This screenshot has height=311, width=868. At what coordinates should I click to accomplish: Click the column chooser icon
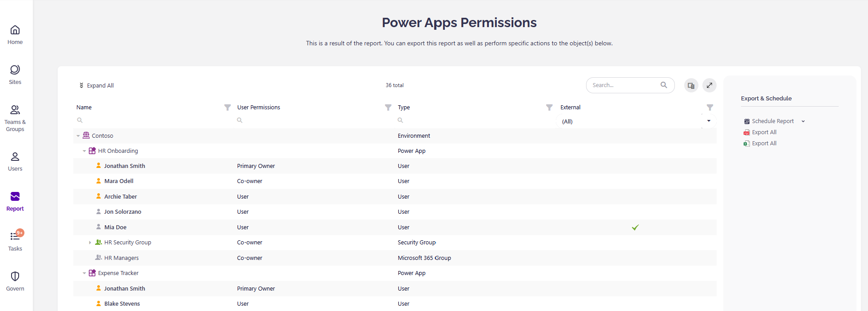click(691, 85)
